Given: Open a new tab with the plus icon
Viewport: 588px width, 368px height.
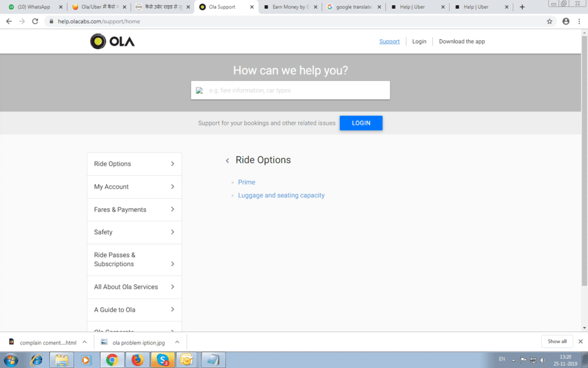Looking at the screenshot, I should (x=522, y=7).
